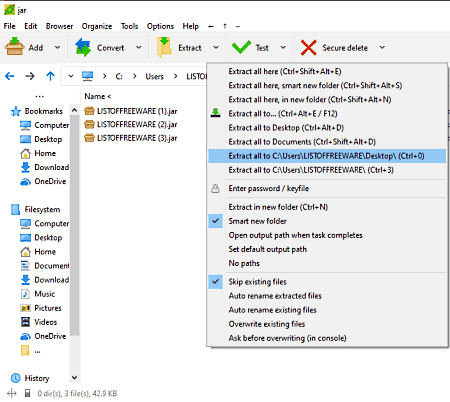Choose Extract all to Desktop (Ctrl+Alt+D)
This screenshot has height=402, width=450.
tap(327, 128)
